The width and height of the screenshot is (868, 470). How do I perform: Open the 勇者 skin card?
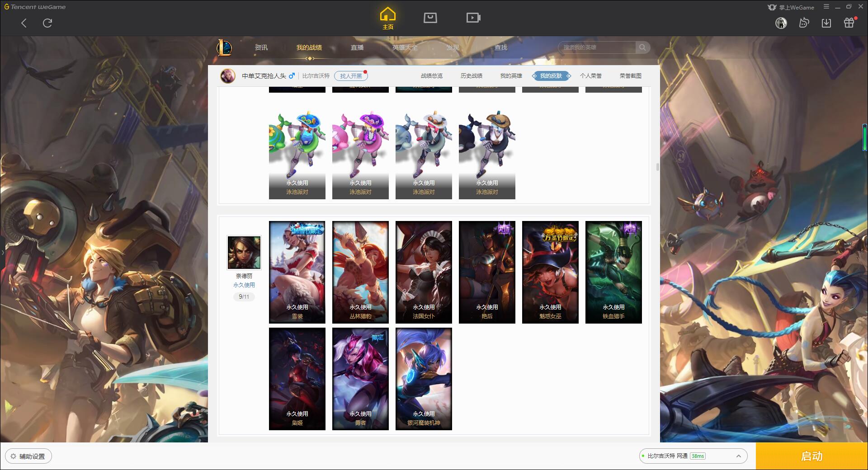pos(360,379)
